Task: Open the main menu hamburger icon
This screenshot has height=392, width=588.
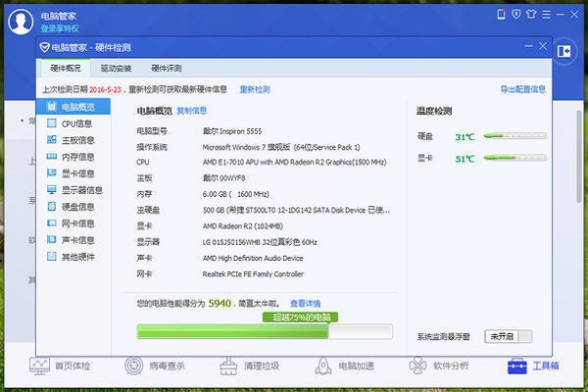Action: (547, 15)
